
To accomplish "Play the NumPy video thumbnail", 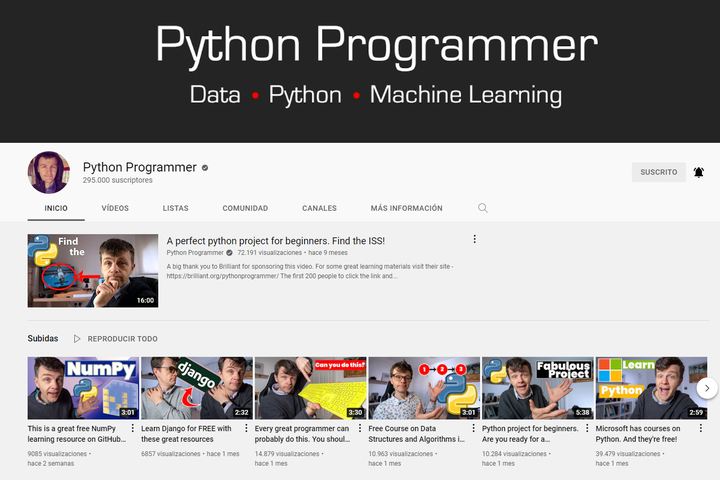I will 83,388.
